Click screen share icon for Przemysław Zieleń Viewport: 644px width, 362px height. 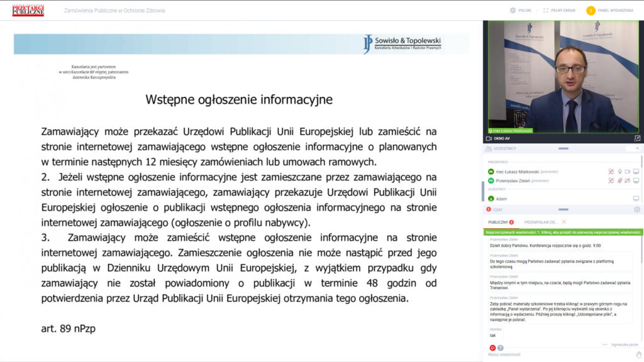636,180
